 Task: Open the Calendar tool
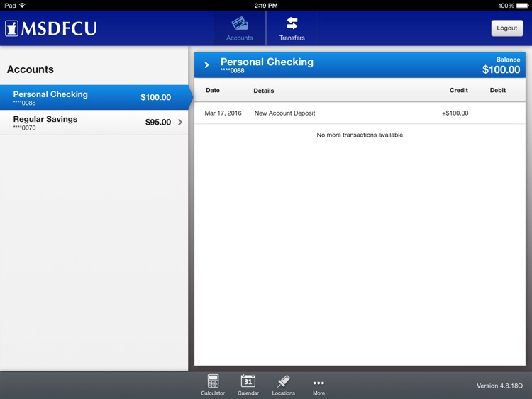(x=248, y=385)
